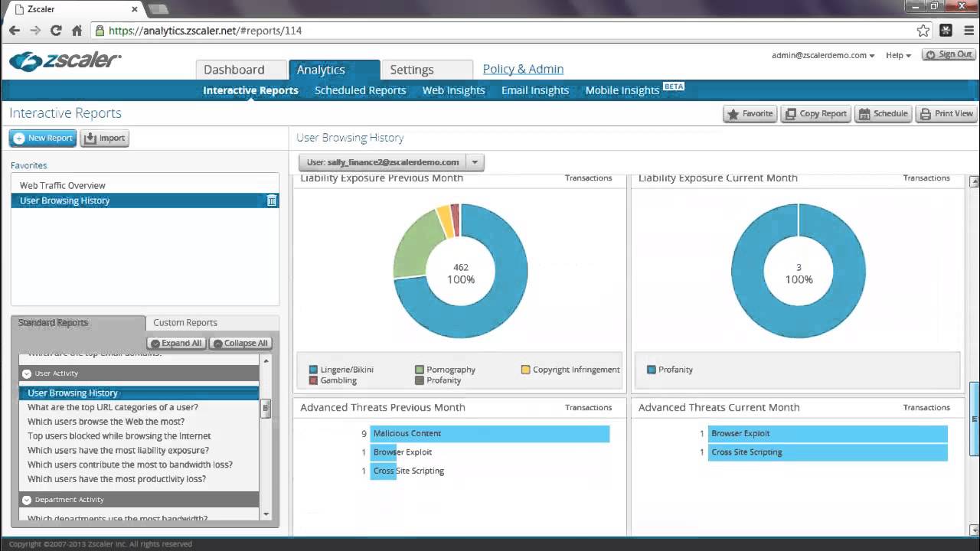Viewport: 980px width, 551px height.
Task: Create a New Report
Action: (43, 138)
